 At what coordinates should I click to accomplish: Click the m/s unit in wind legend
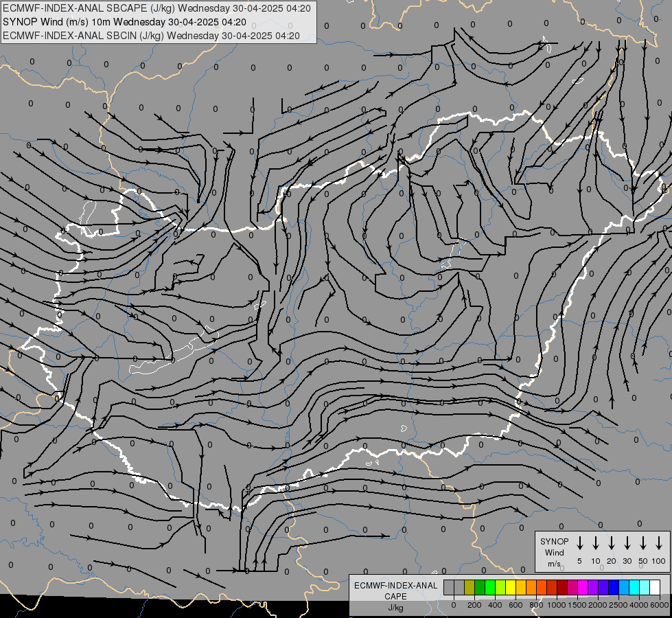point(554,564)
